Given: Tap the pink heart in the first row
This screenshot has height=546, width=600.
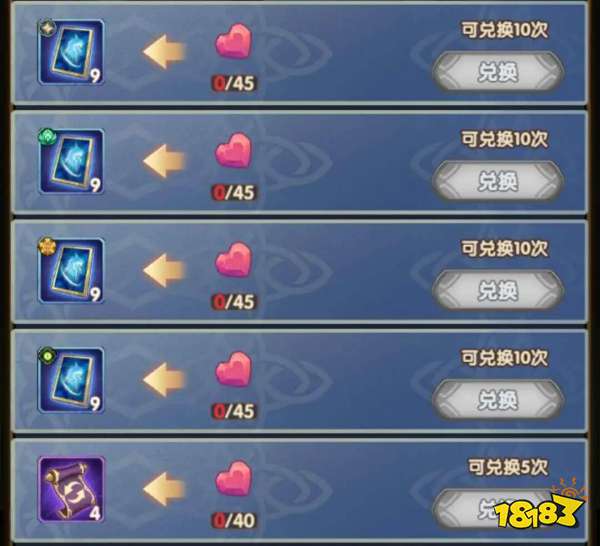Looking at the screenshot, I should click(233, 41).
